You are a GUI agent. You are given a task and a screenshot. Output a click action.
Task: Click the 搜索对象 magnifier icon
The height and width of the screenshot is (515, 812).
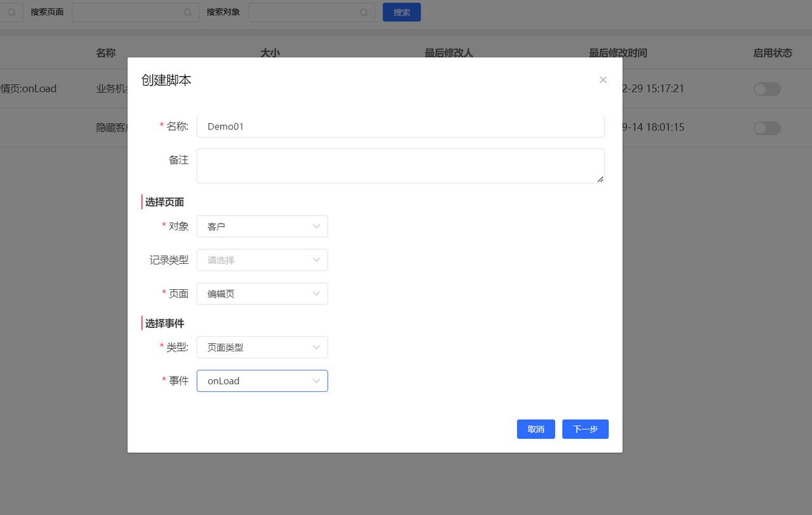364,12
